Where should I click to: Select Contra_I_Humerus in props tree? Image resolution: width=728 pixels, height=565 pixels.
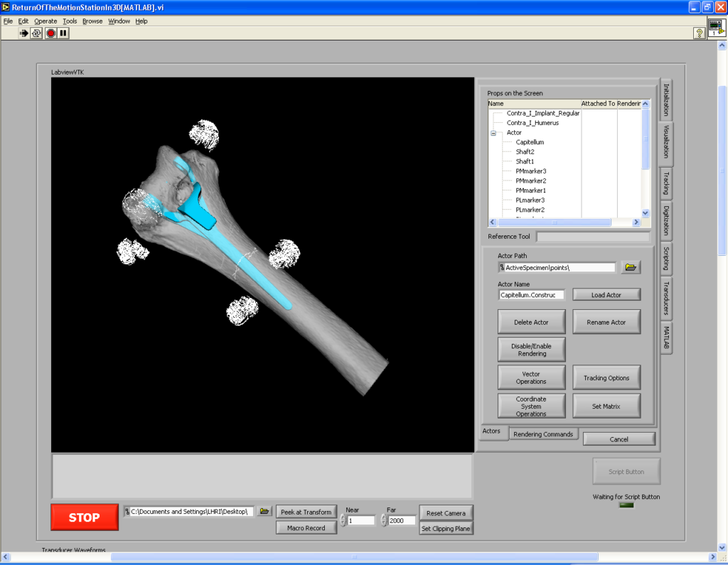coord(532,123)
